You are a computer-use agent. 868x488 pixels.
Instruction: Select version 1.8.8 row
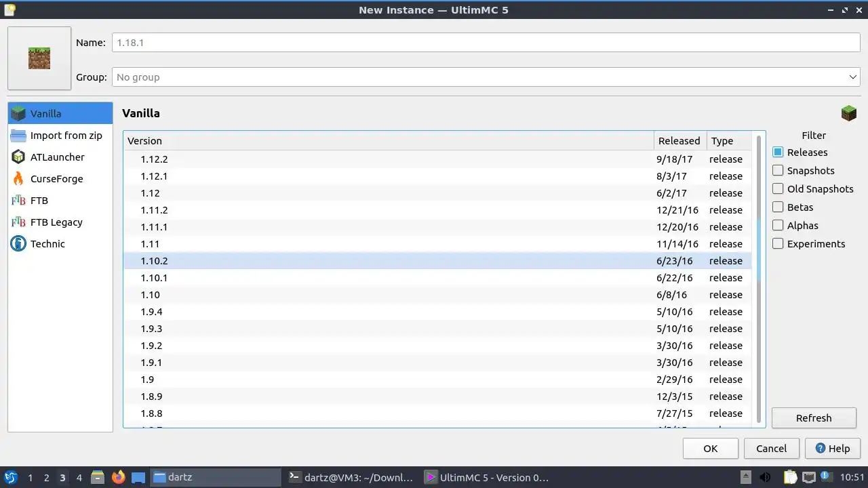pyautogui.click(x=437, y=413)
